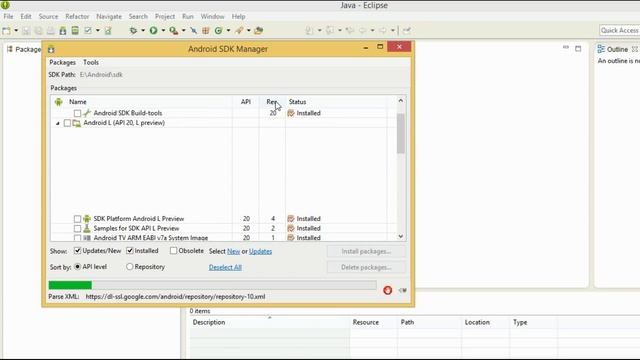
Task: Click the Delete packages button
Action: 366,267
